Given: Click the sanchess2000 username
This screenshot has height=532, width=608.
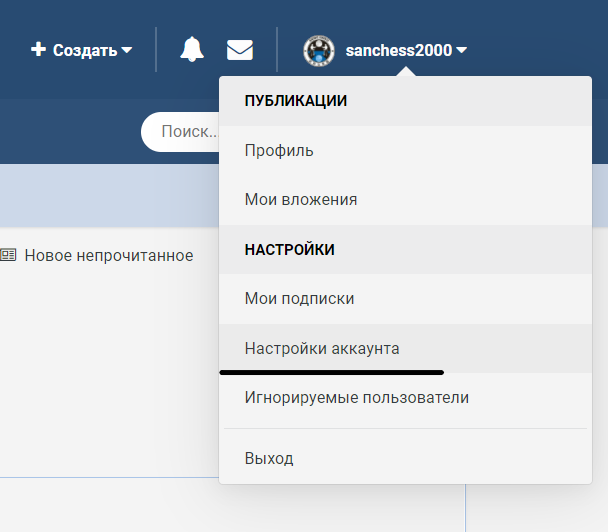Looking at the screenshot, I should 398,50.
